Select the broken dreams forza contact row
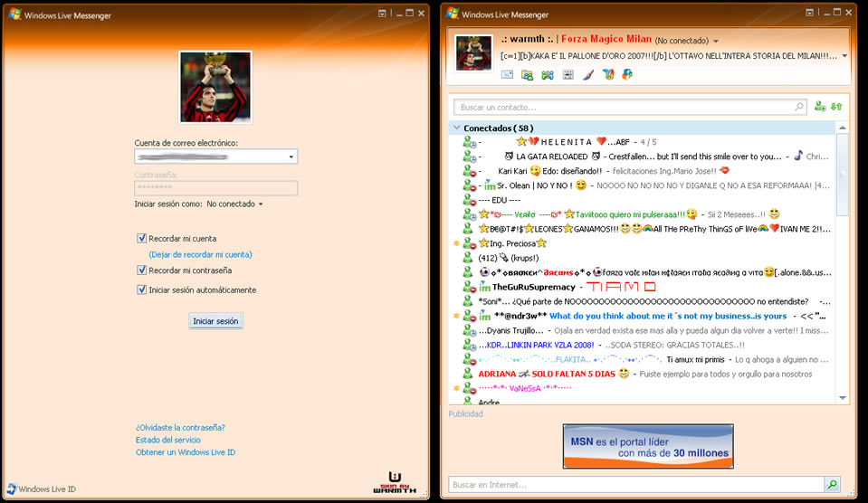868x503 pixels. (x=642, y=272)
